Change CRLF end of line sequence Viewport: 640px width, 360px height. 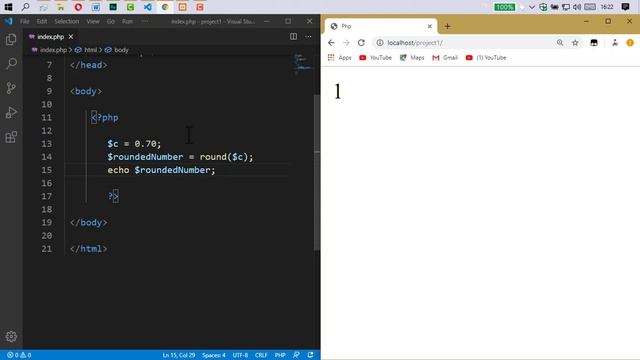pos(261,355)
